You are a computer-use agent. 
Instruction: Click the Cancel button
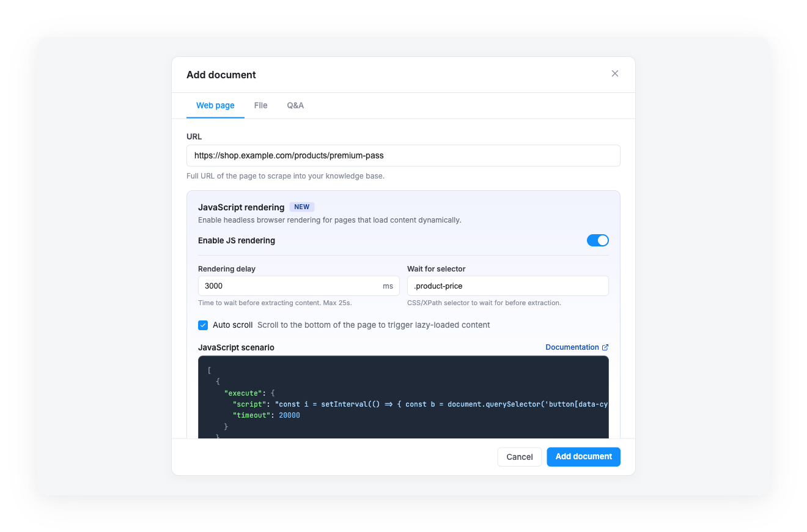point(520,457)
